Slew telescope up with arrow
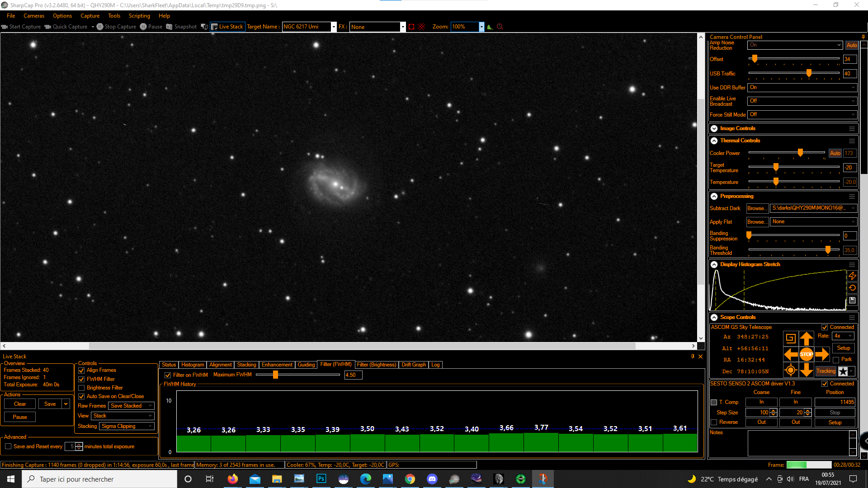This screenshot has width=868, height=488. point(806,338)
